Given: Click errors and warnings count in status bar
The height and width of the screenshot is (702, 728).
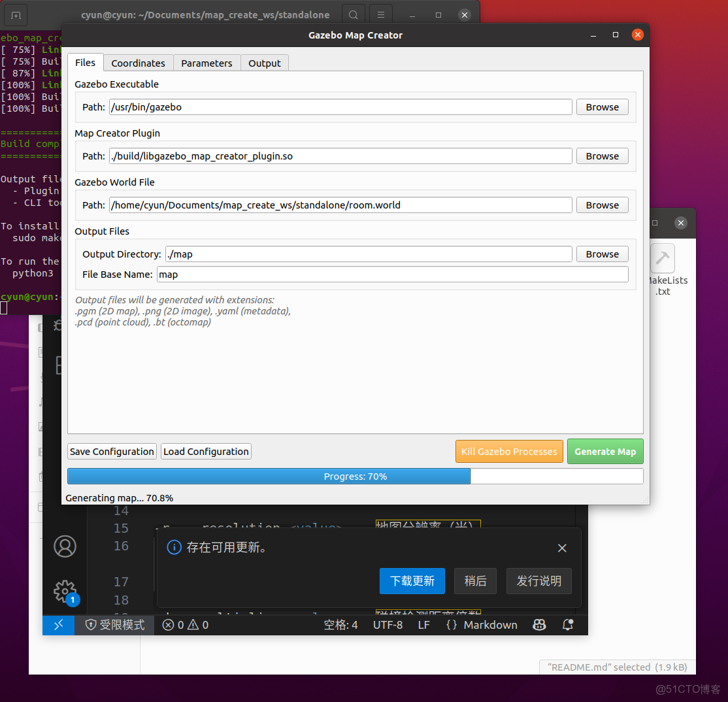Looking at the screenshot, I should click(x=185, y=625).
